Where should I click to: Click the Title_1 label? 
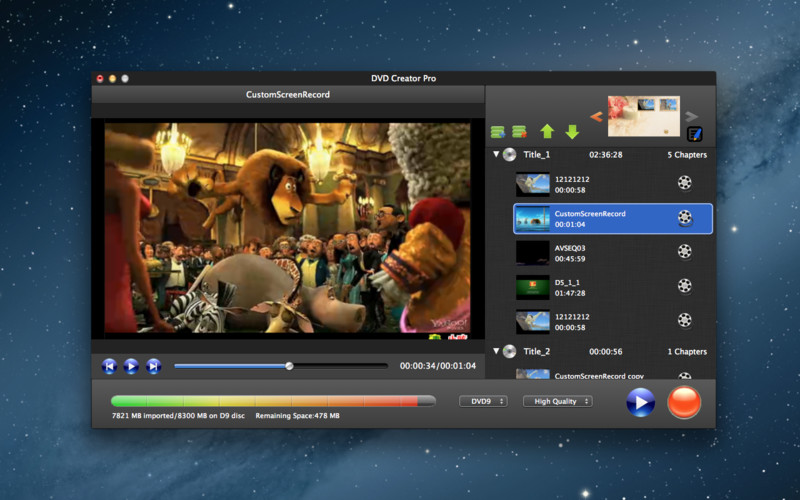(x=537, y=155)
